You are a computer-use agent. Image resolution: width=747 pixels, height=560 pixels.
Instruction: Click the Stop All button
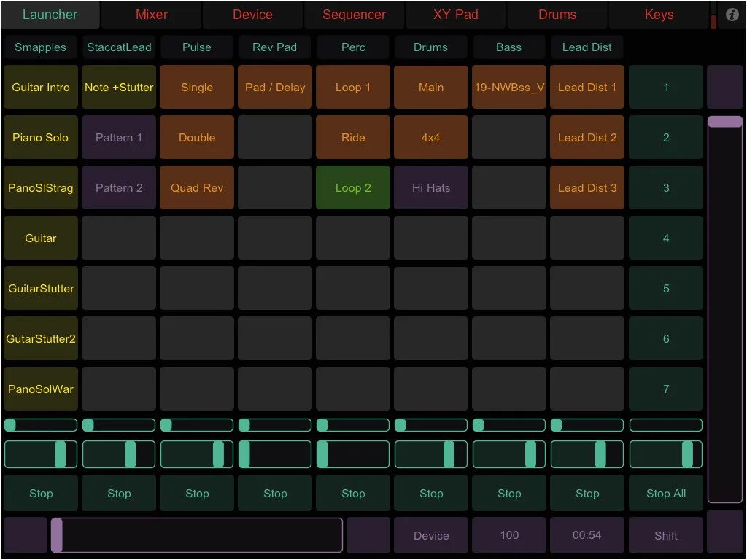(x=666, y=494)
